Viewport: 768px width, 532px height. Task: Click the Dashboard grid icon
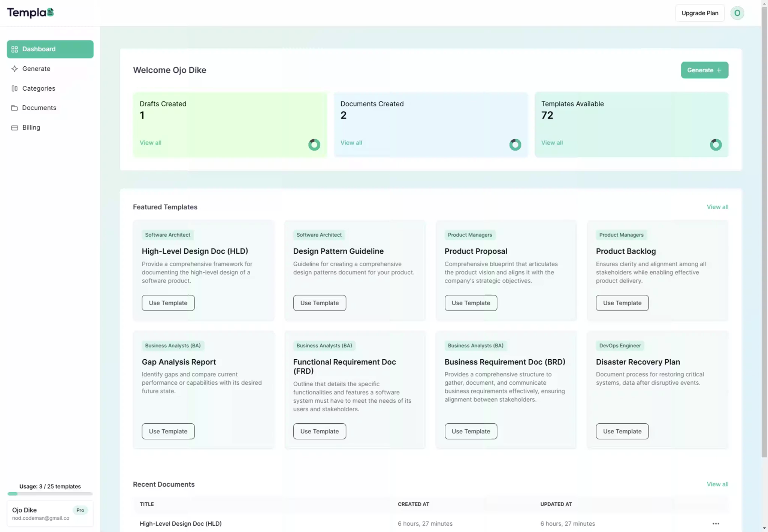[x=15, y=49]
